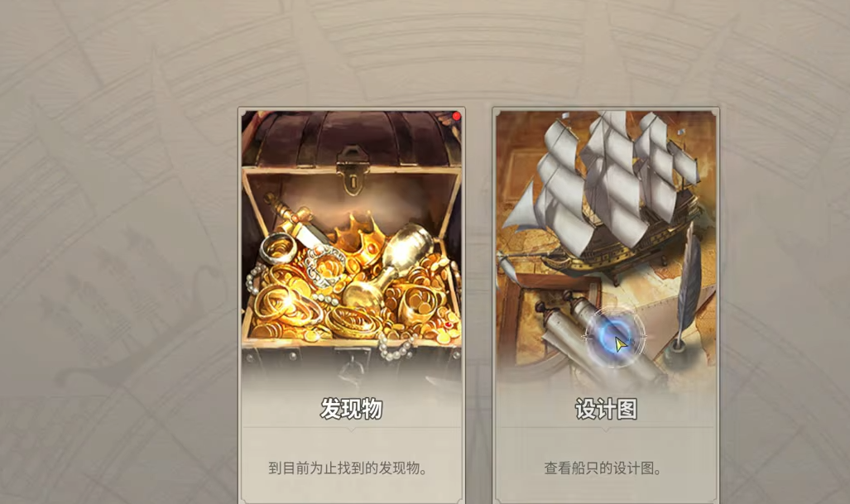Viewport: 850px width, 504px height.
Task: Click the treasure chest lock latch
Action: 353,170
